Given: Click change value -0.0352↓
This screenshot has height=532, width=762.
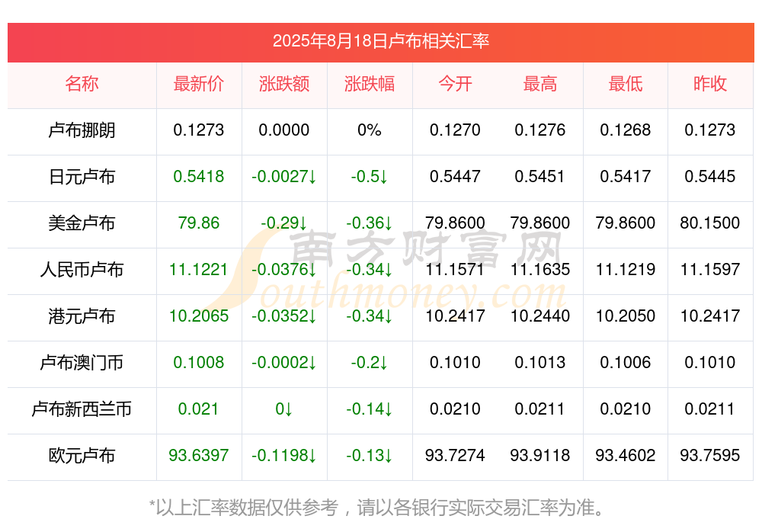Looking at the screenshot, I should pyautogui.click(x=284, y=316).
